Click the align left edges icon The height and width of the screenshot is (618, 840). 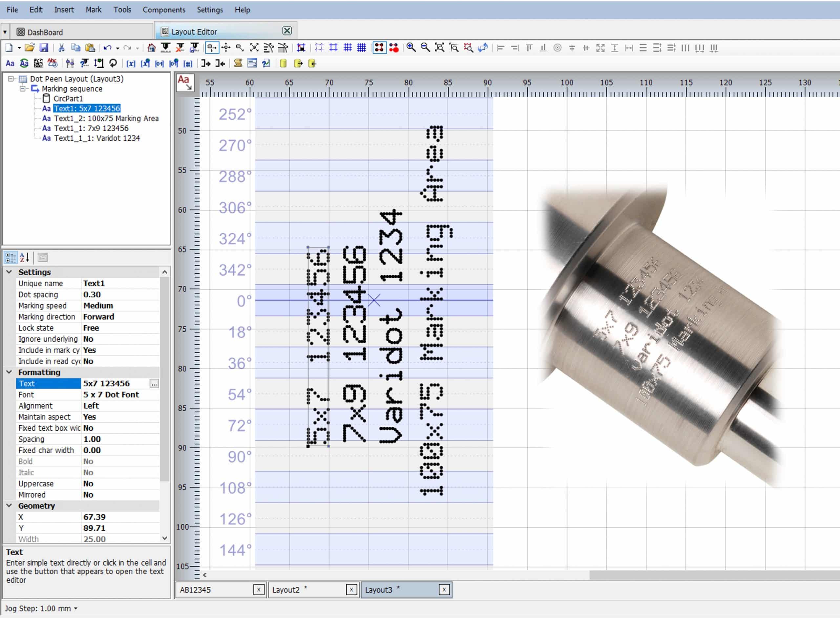click(500, 48)
